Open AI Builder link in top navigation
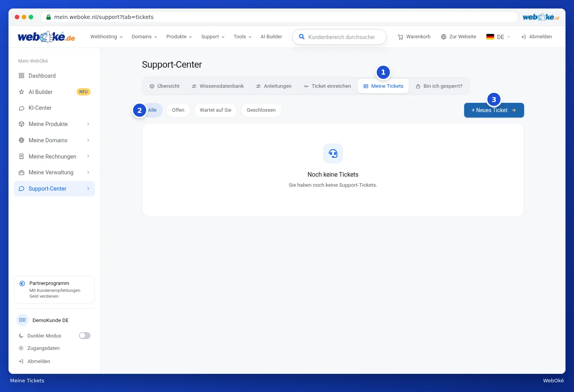Viewport: 574px width, 392px height. point(271,37)
